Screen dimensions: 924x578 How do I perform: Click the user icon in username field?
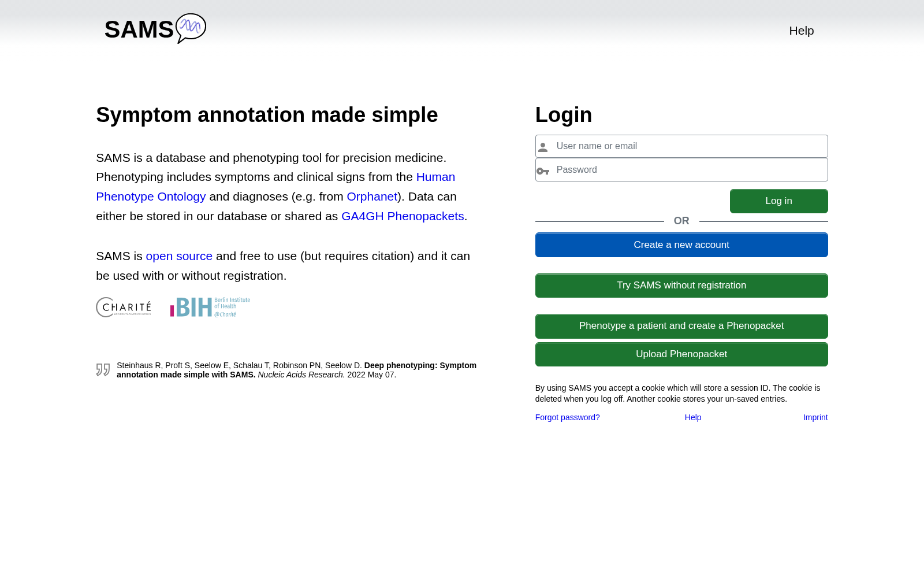pyautogui.click(x=543, y=147)
